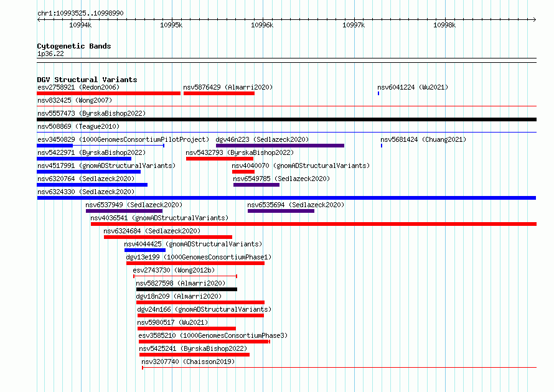Click the purple nsv6537949 variant bar
The image size is (554, 392).
124,211
